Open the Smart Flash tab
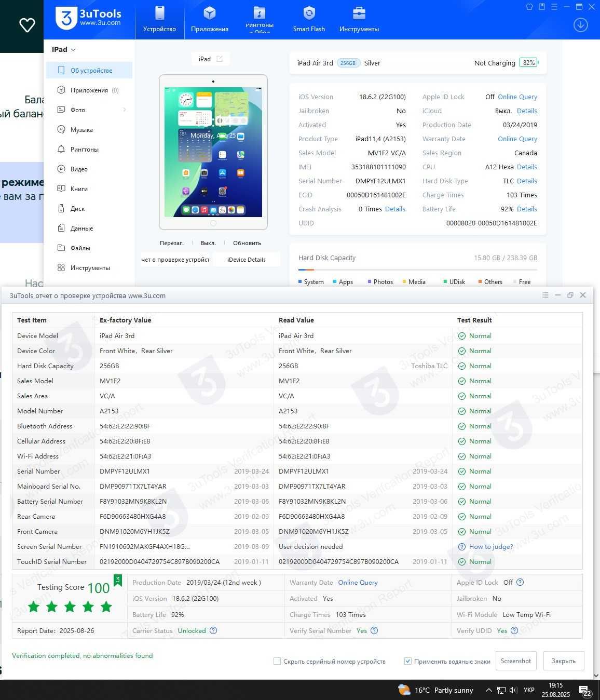This screenshot has height=700, width=600. 309,19
